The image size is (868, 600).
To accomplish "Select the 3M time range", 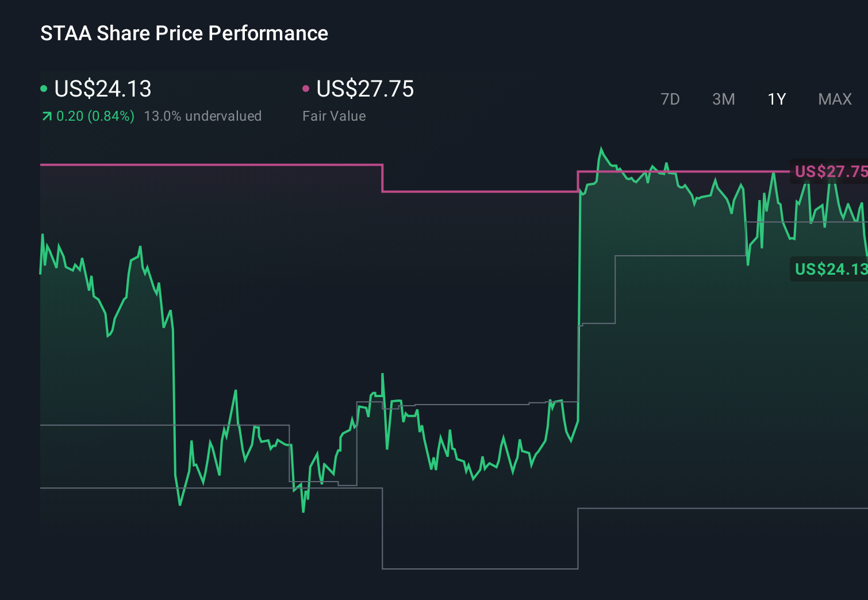I will [x=723, y=99].
